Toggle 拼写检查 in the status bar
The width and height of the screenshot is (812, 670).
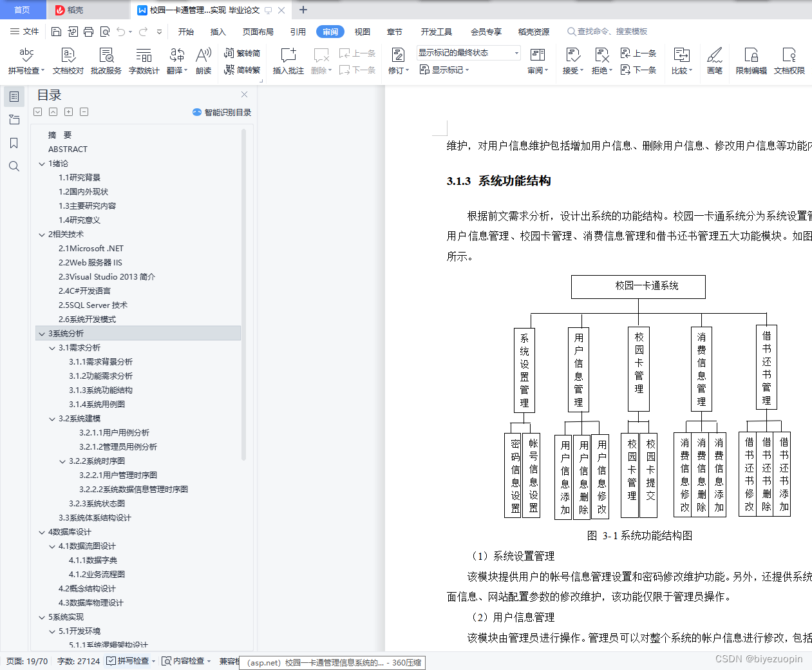(x=131, y=661)
